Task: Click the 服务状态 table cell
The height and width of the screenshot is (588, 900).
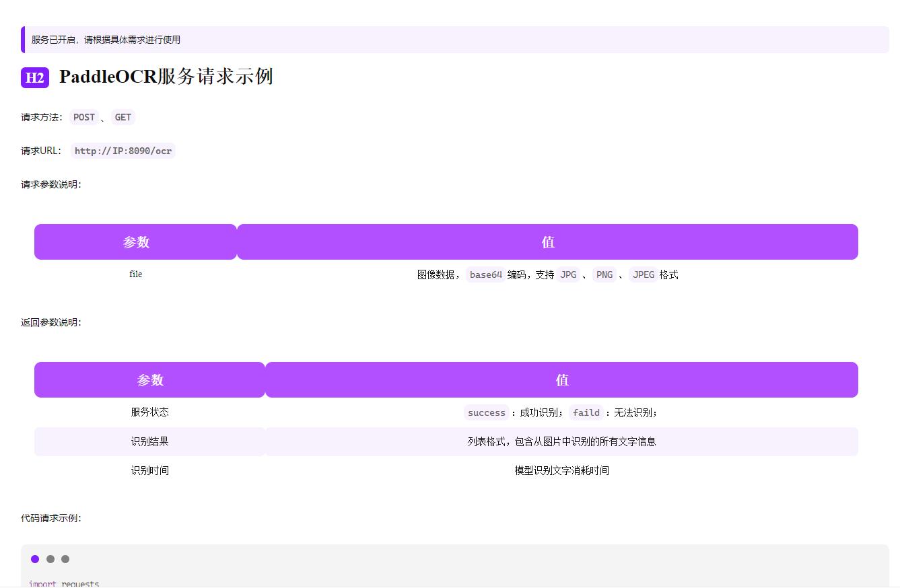Action: [150, 412]
